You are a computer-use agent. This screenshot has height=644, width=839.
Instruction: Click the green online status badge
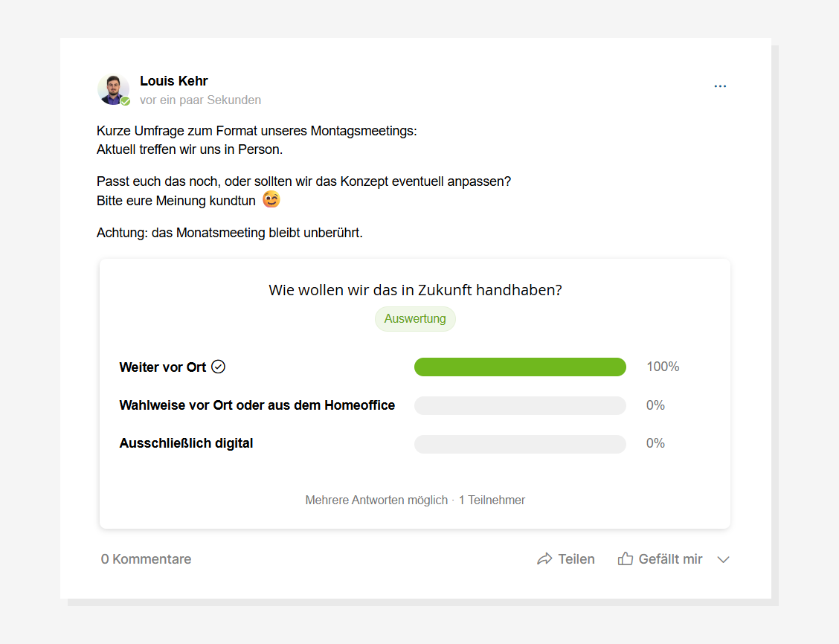pyautogui.click(x=125, y=101)
